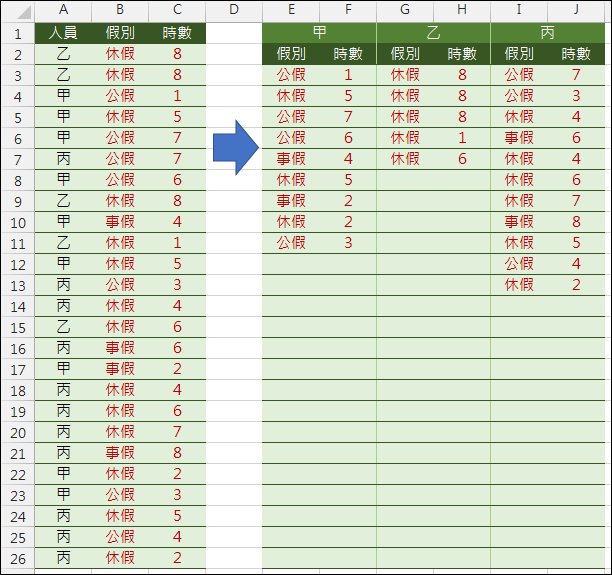Click the 時數 header in column C
The image size is (612, 575).
177,33
